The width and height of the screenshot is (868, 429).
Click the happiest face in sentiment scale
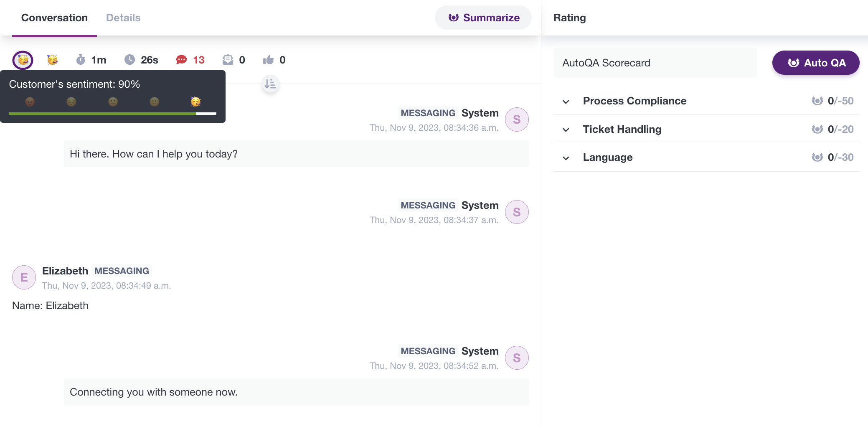195,102
